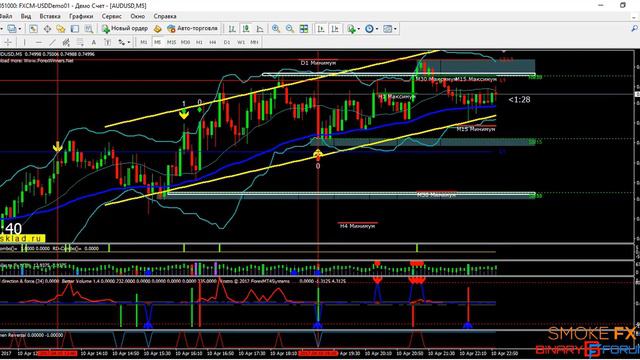Select the Text tool (A)
The image size is (640, 360).
coord(93,42)
